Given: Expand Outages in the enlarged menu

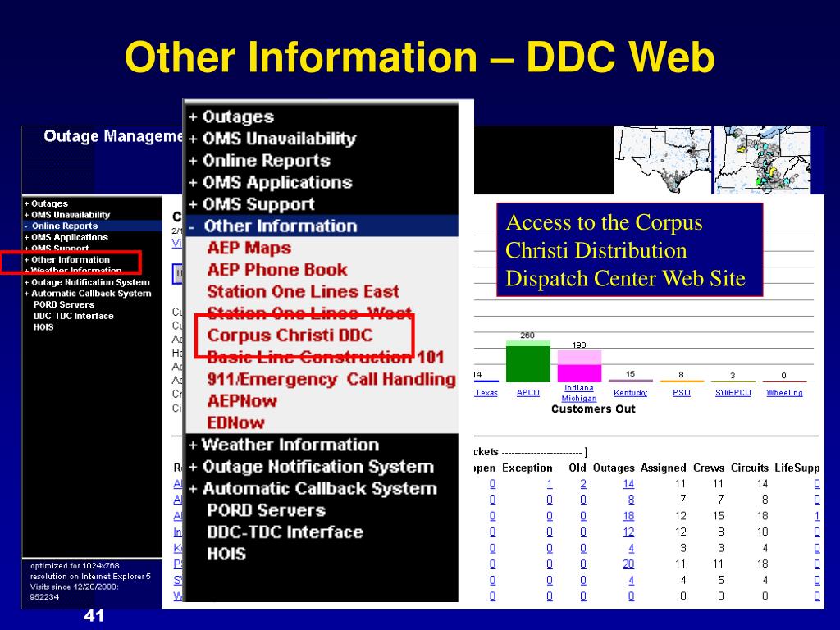Looking at the screenshot, I should pos(231,116).
